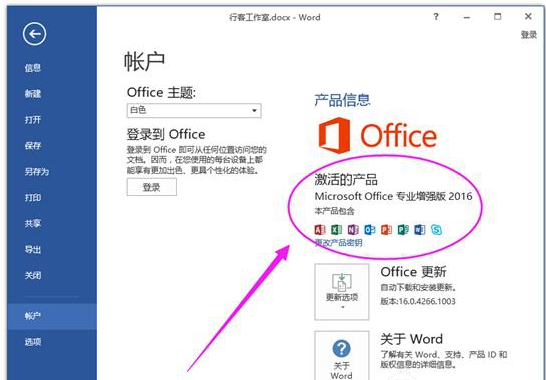Click the 登录 button under 登录到 Office
The image size is (546, 380).
coord(151,187)
